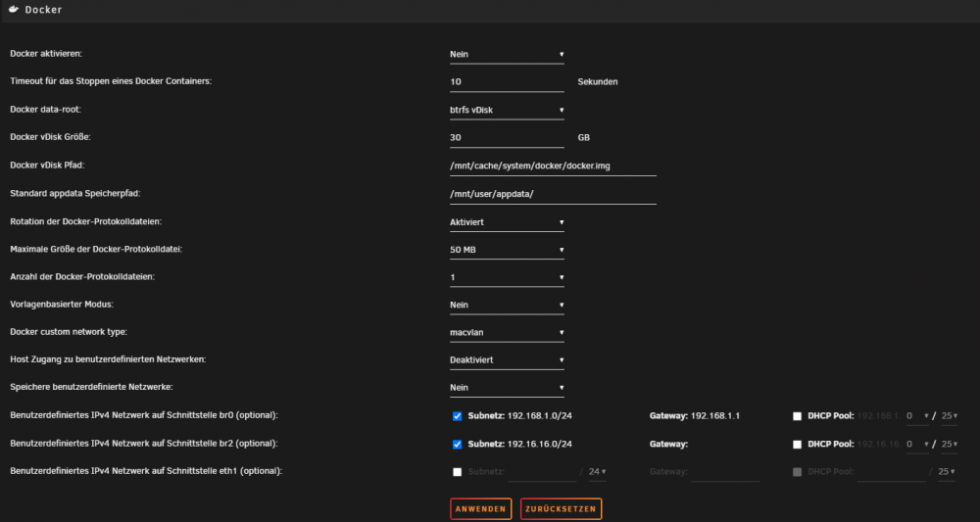Open the Anzahl der Docker-Protokolldateien dropdown
This screenshot has width=980, height=522.
click(x=507, y=277)
